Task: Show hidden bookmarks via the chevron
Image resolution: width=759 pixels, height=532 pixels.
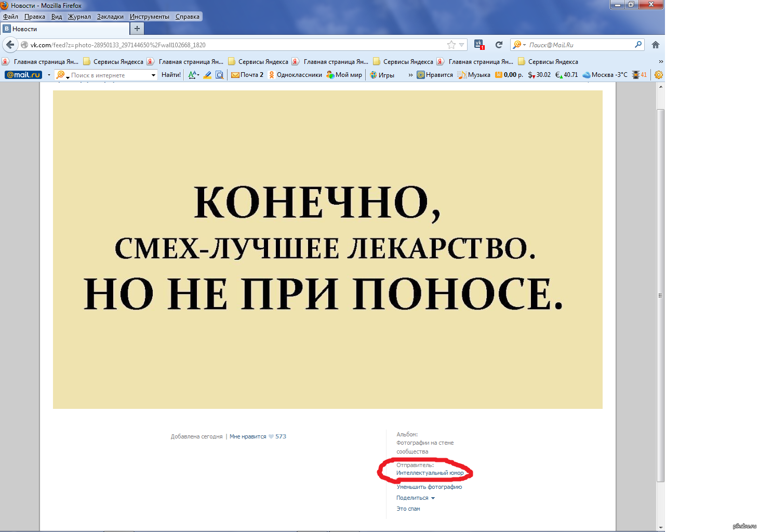Action: (661, 61)
